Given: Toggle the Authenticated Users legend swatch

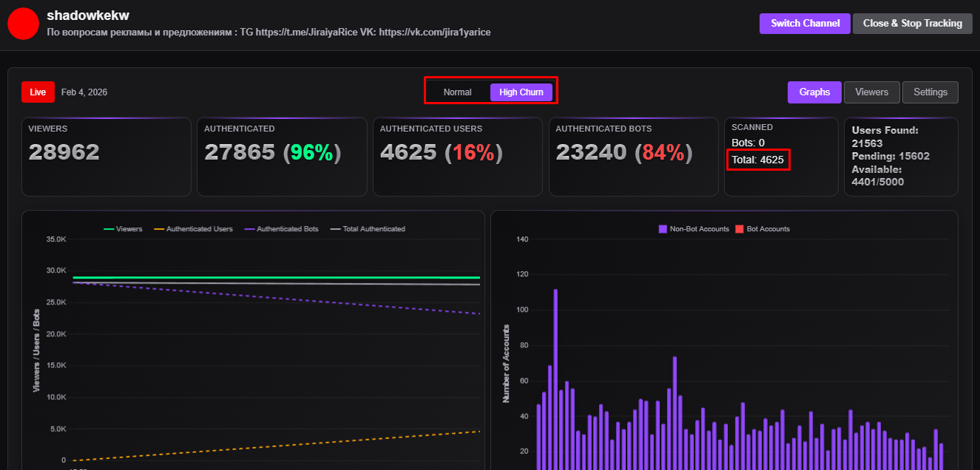Looking at the screenshot, I should (158, 229).
